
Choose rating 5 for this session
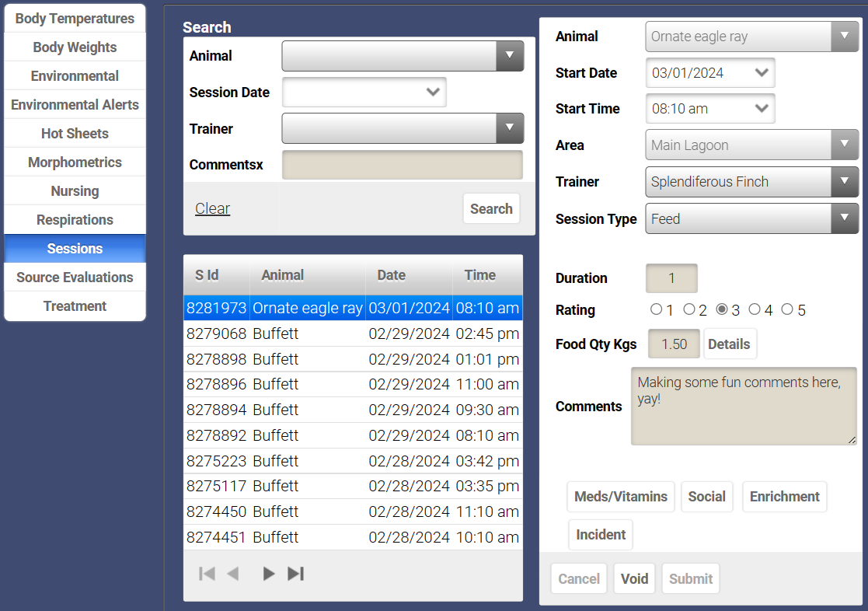786,309
